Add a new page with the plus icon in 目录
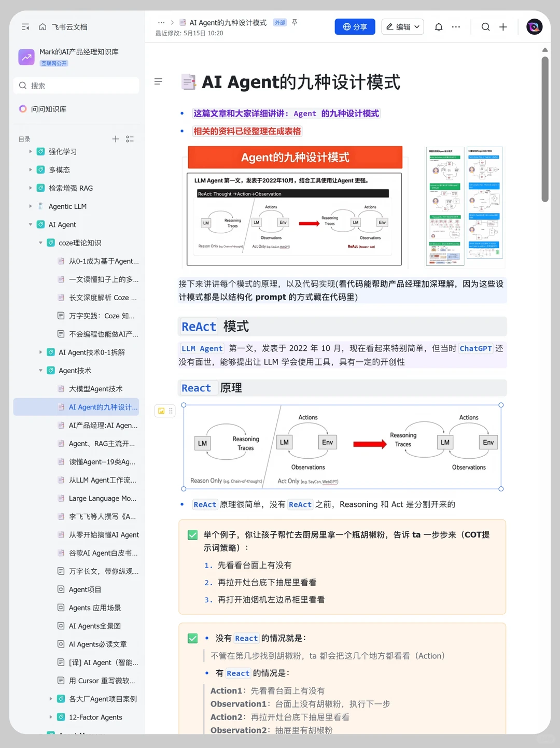Viewport: 560px width, 748px height. (x=116, y=139)
